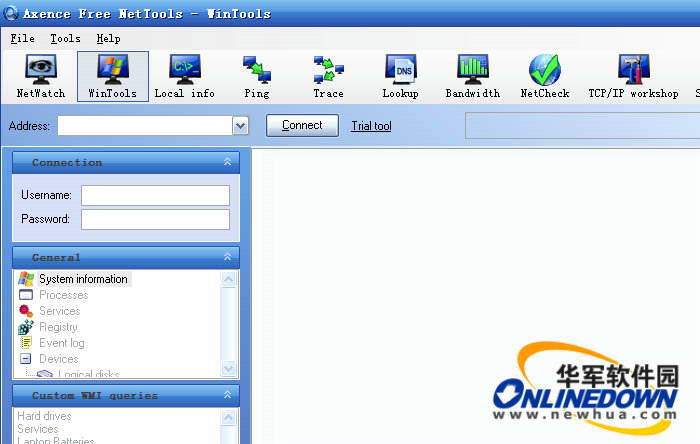Click the Registry cubes icon
Screen dimensions: 700x444
coord(26,327)
